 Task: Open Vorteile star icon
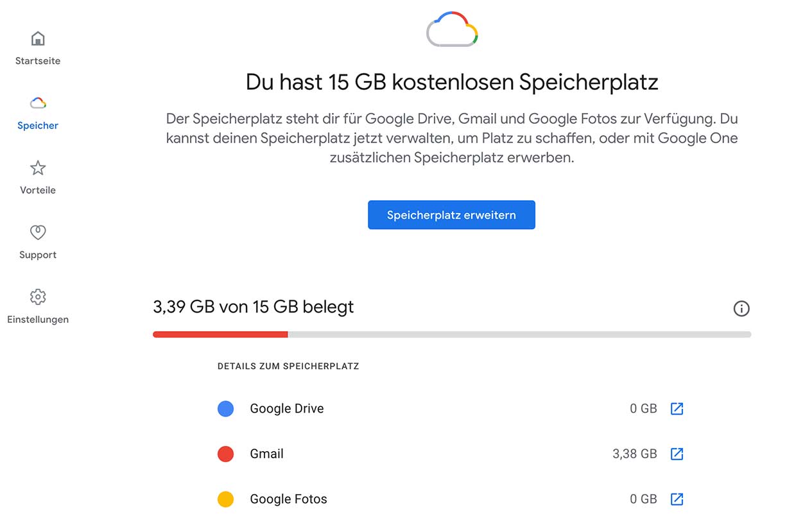(x=38, y=168)
